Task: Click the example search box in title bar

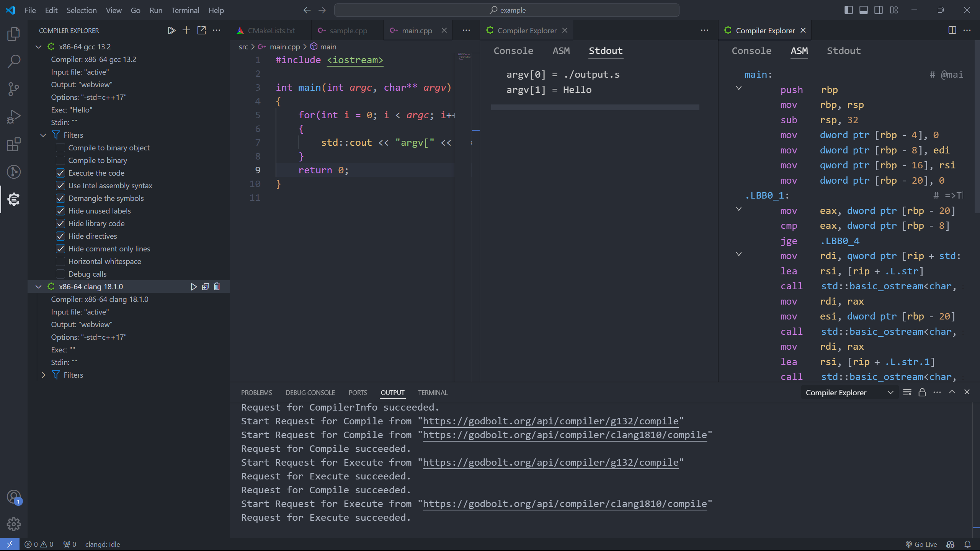Action: [x=506, y=10]
